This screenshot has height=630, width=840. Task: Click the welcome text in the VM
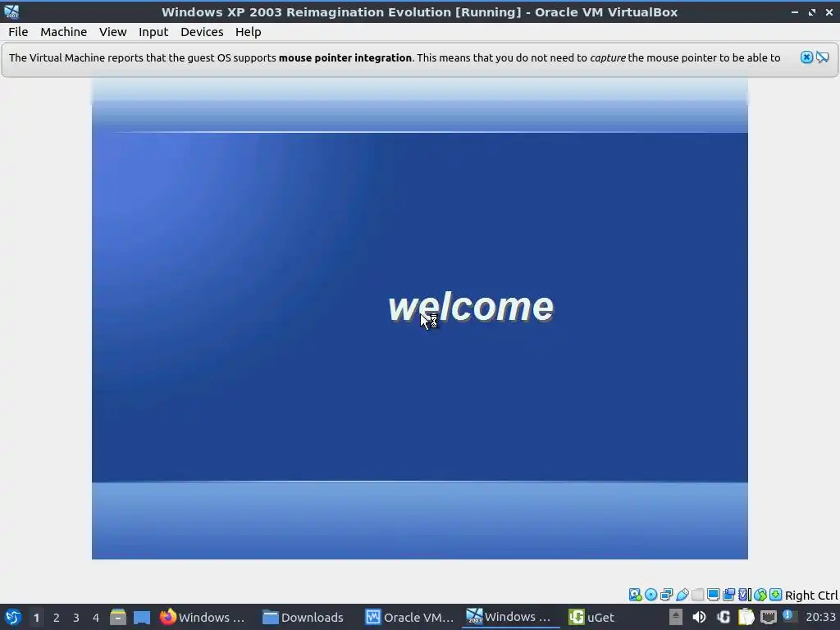pos(470,307)
